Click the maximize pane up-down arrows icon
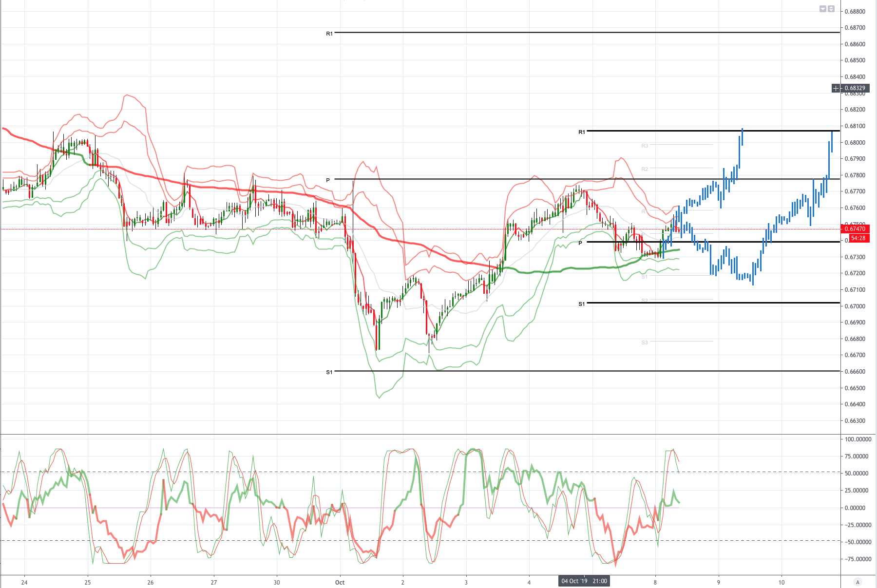877x588 pixels. (831, 9)
